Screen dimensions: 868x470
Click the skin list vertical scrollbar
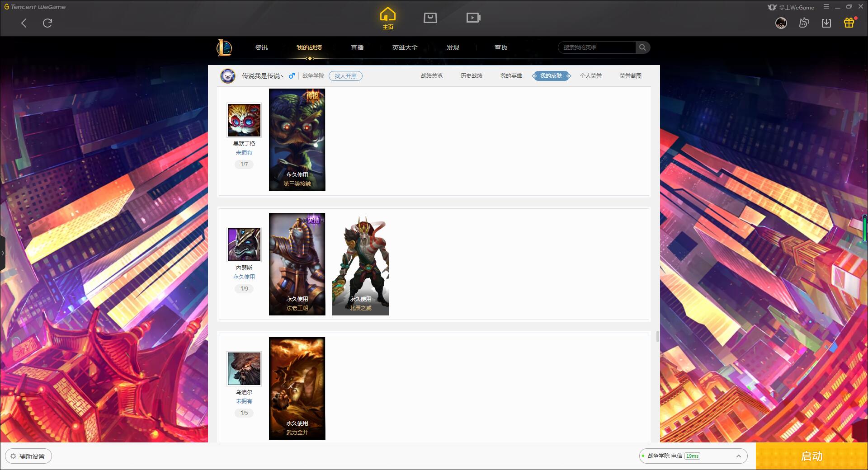click(657, 337)
